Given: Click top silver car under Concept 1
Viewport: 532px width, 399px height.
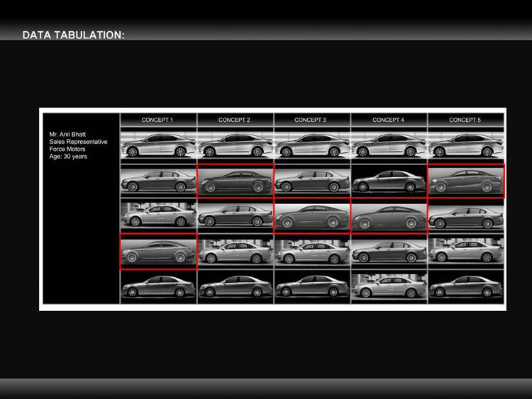Looking at the screenshot, I should coord(158,145).
